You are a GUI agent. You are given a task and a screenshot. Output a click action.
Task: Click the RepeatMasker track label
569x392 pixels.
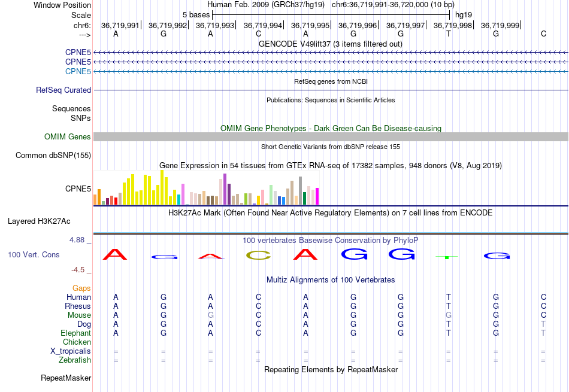[x=66, y=378]
